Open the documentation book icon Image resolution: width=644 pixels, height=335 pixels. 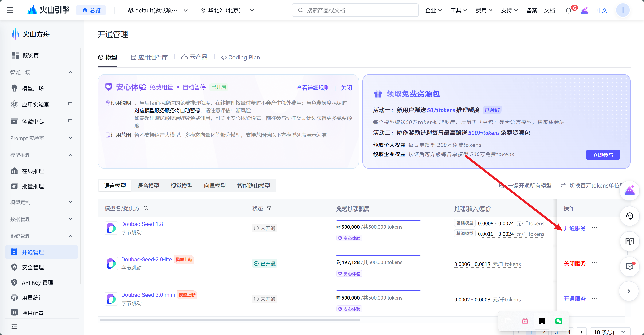click(629, 241)
